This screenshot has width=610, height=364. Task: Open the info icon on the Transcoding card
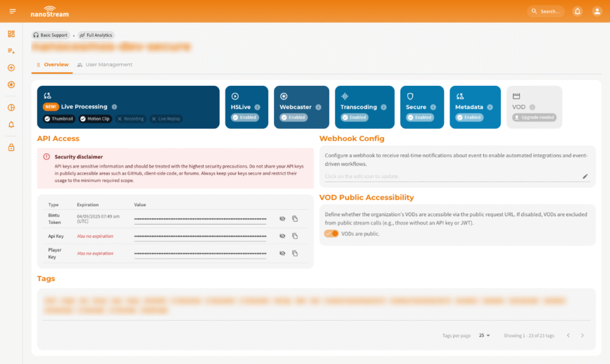pos(383,107)
